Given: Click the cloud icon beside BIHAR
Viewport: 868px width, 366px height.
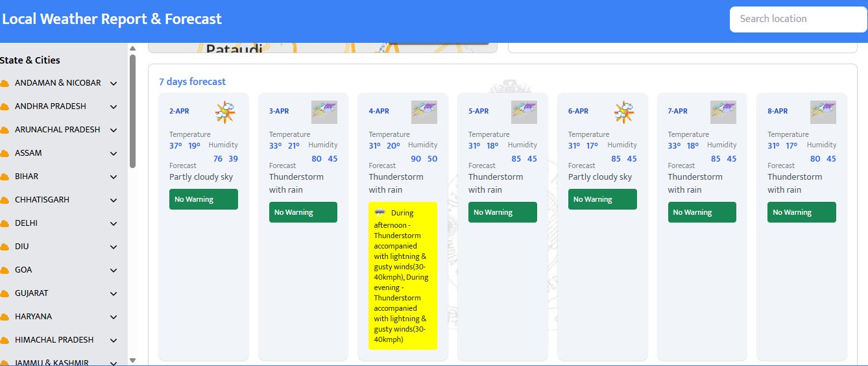Looking at the screenshot, I should tap(5, 177).
